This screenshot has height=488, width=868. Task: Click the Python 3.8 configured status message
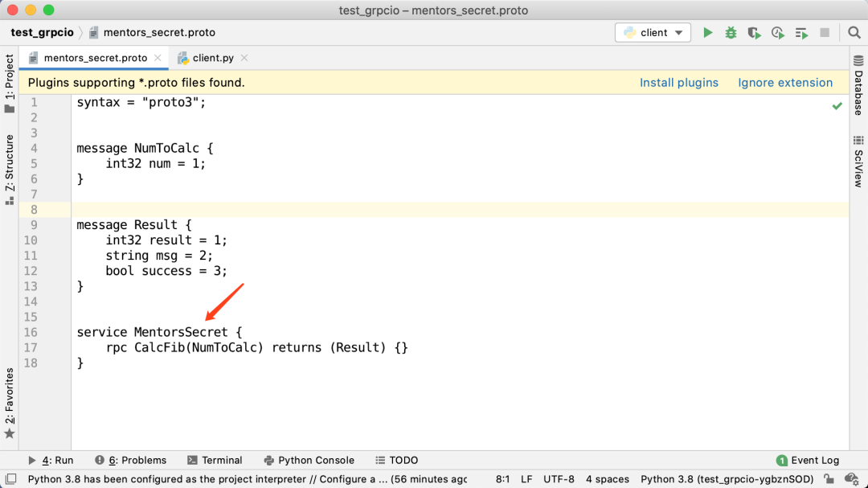click(248, 479)
